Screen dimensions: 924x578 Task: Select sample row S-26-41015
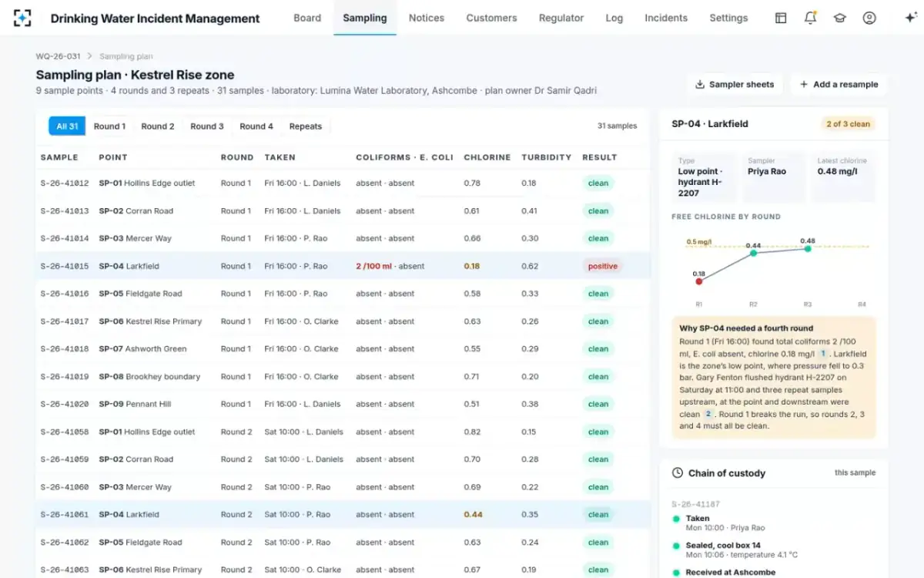(x=343, y=266)
